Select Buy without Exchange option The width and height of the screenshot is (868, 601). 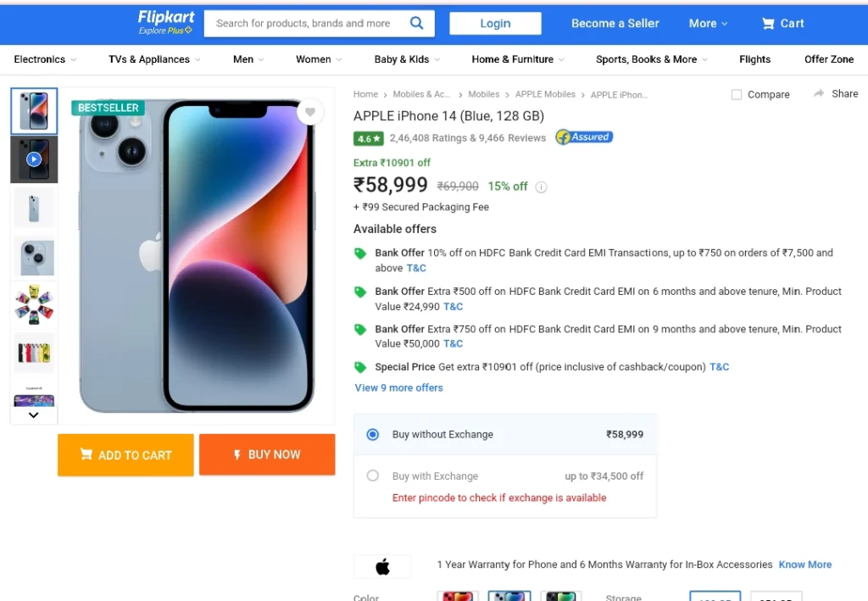click(x=373, y=434)
